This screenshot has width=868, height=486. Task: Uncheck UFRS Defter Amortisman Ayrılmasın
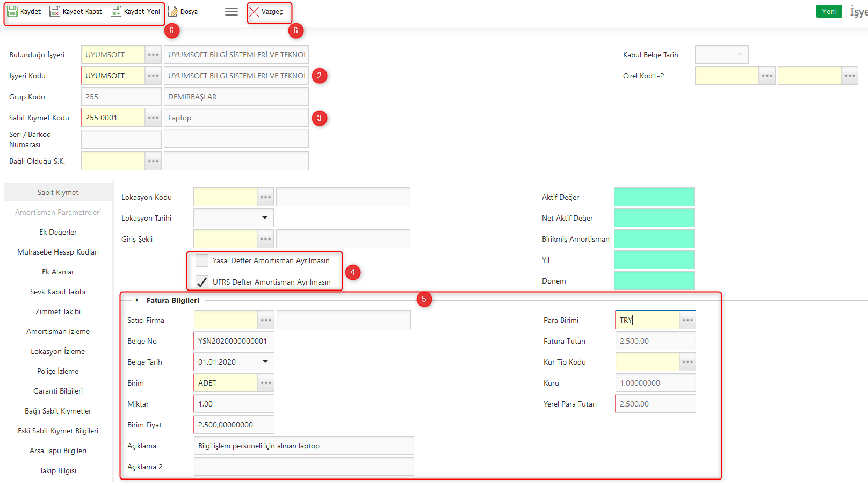(202, 282)
